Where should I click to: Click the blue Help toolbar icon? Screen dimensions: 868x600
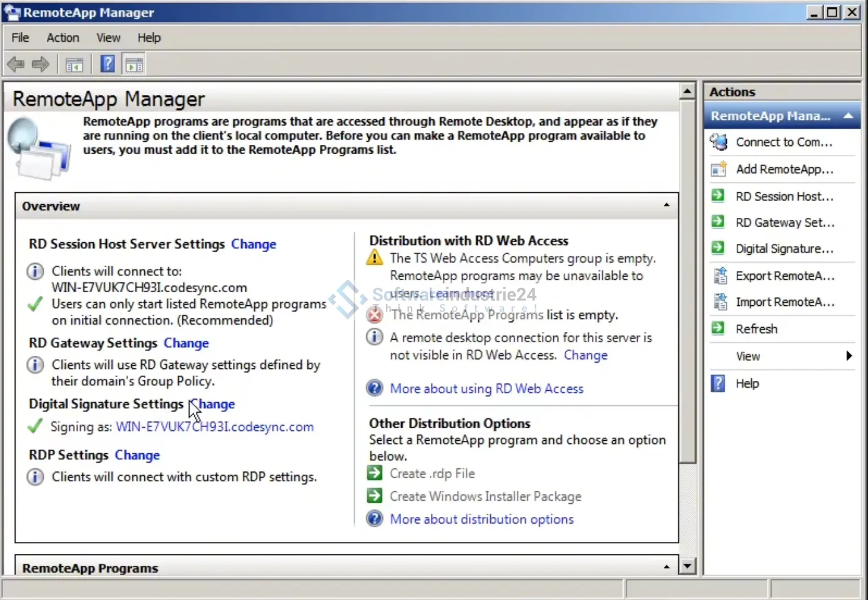(107, 64)
